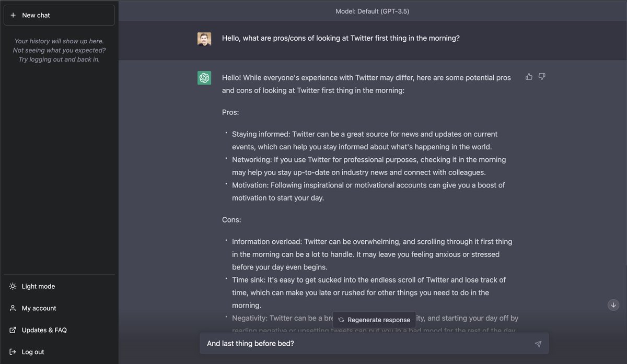The image size is (627, 364).
Task: Click the "Pros:" heading in the response
Action: coord(230,112)
